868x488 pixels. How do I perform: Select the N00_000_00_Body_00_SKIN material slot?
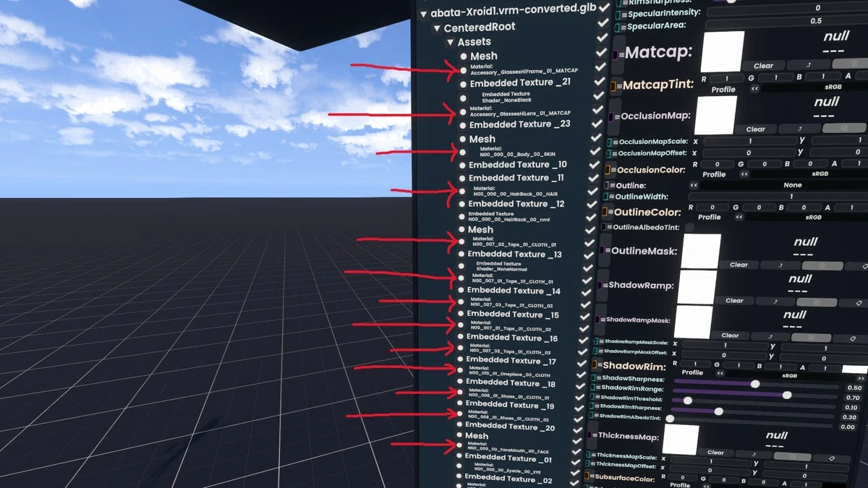click(x=518, y=151)
